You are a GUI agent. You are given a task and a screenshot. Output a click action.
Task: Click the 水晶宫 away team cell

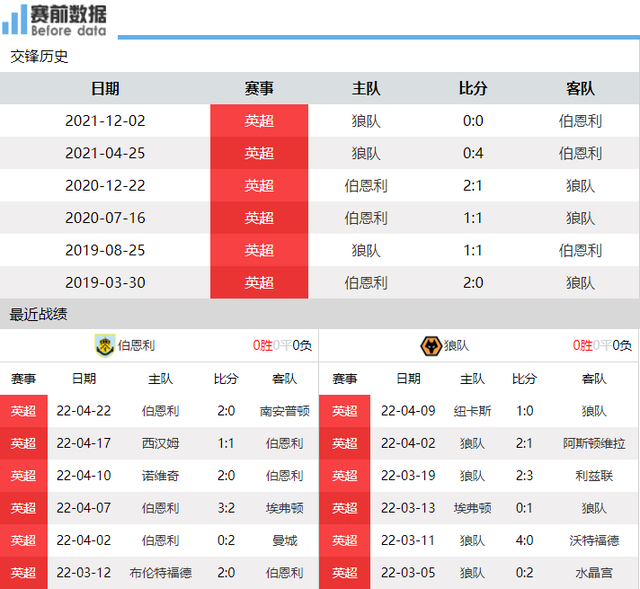pos(594,573)
